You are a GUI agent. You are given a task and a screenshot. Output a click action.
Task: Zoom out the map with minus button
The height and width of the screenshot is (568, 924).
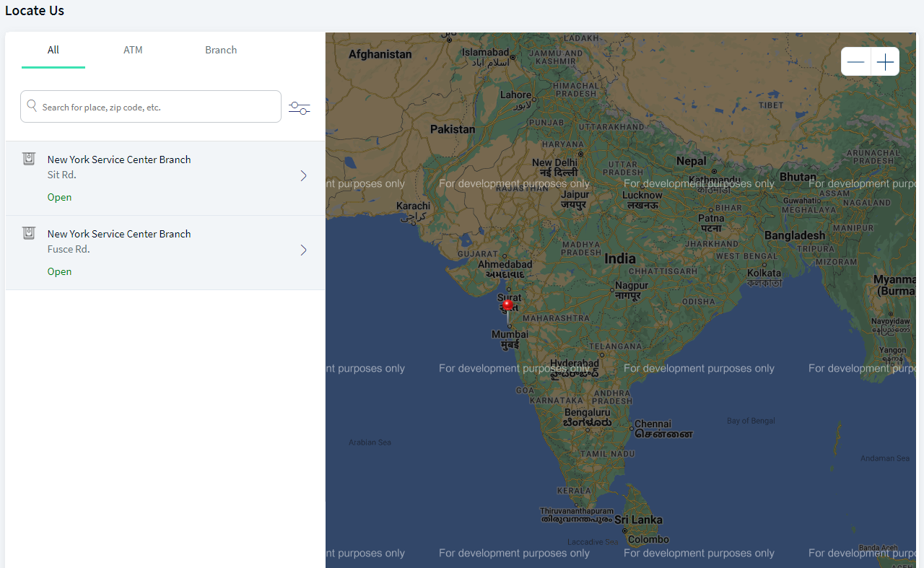(x=856, y=62)
